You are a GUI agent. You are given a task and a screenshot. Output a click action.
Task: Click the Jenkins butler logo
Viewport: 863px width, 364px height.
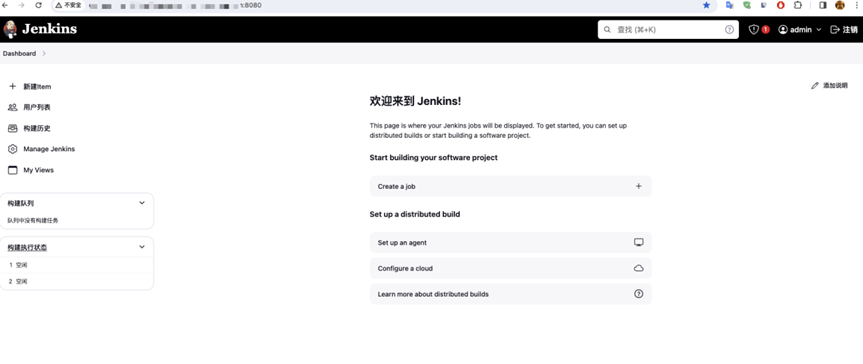(x=10, y=29)
